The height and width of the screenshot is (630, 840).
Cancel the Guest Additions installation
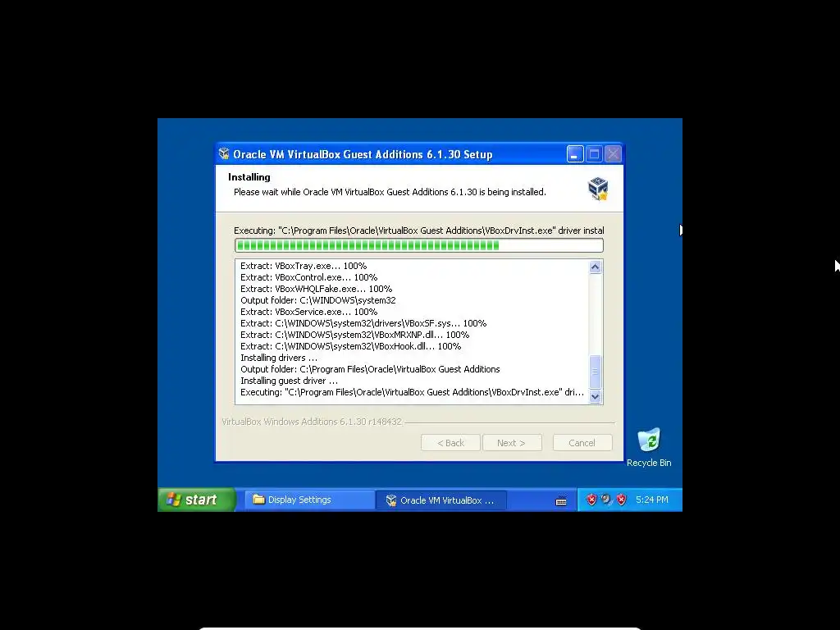click(582, 443)
